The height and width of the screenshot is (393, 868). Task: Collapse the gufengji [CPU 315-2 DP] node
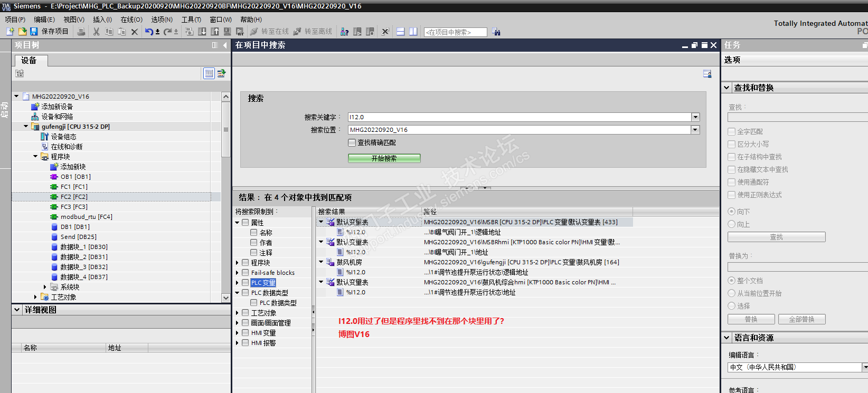(26, 127)
